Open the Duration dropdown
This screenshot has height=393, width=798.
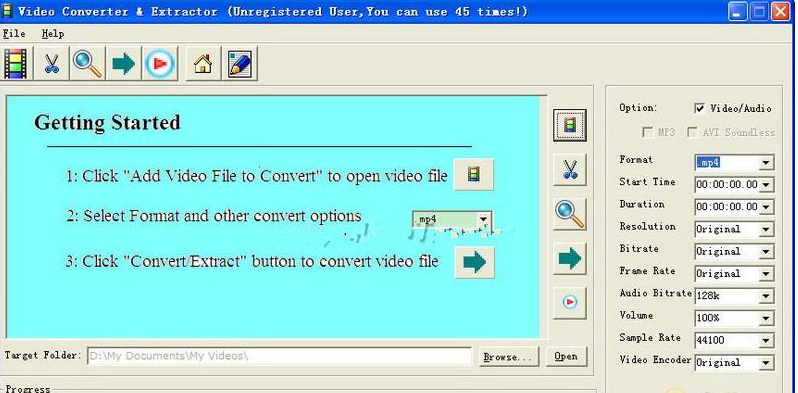point(765,207)
